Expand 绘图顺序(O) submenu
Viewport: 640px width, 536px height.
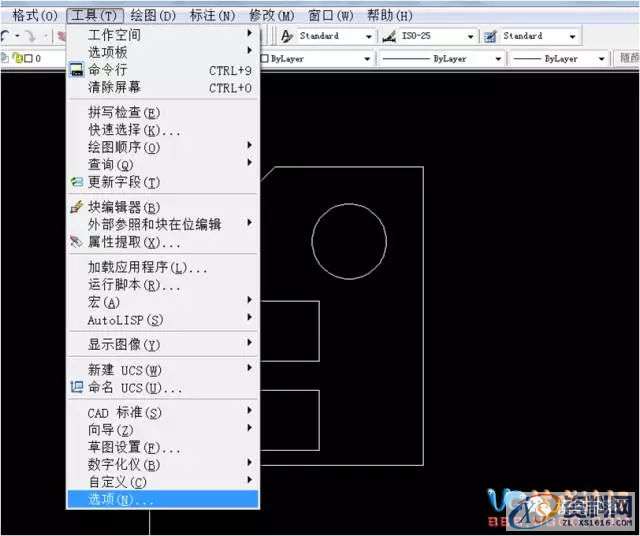(x=162, y=147)
